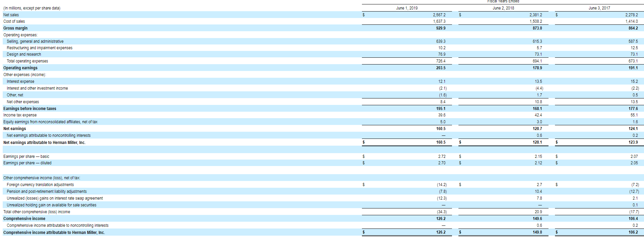Select the 'Operating earnings' label
Viewport: 644px width, 238px height.
pos(20,68)
